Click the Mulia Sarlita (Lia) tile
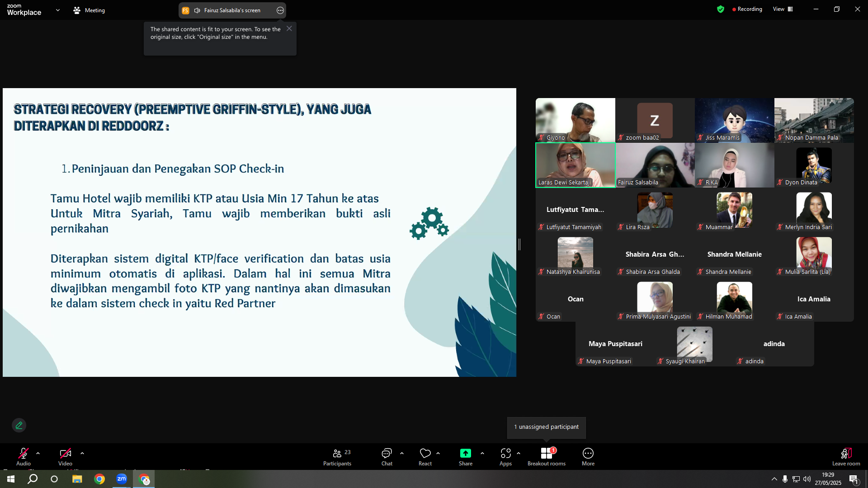Viewport: 868px width, 488px height. pos(814,254)
